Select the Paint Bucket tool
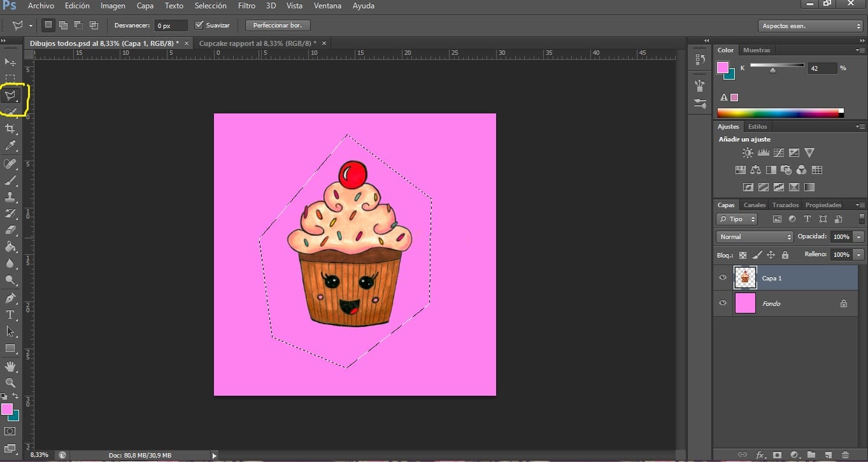 pos(10,247)
